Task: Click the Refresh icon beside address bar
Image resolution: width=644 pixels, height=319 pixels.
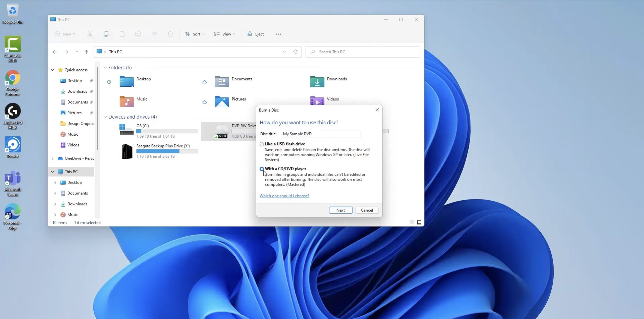Action: tap(295, 51)
